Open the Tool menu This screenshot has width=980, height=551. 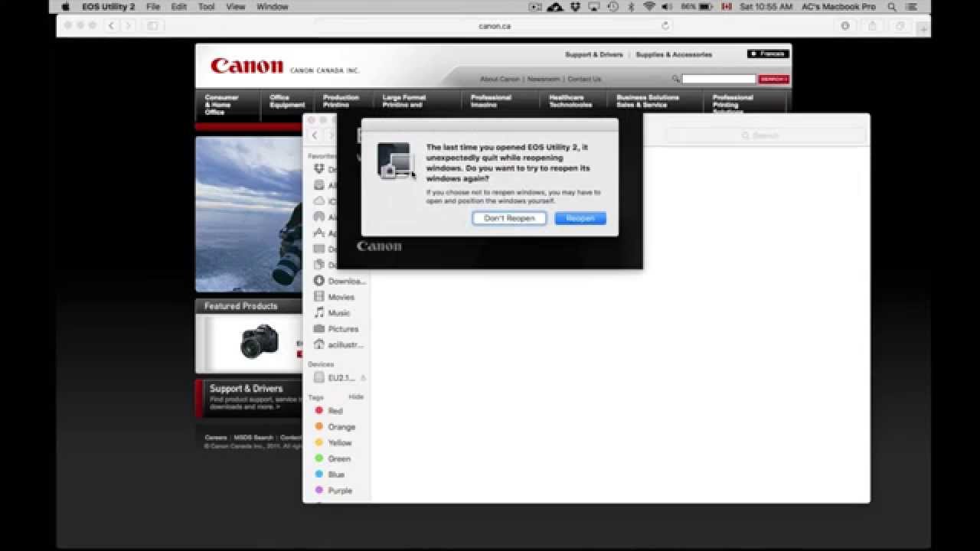[207, 7]
